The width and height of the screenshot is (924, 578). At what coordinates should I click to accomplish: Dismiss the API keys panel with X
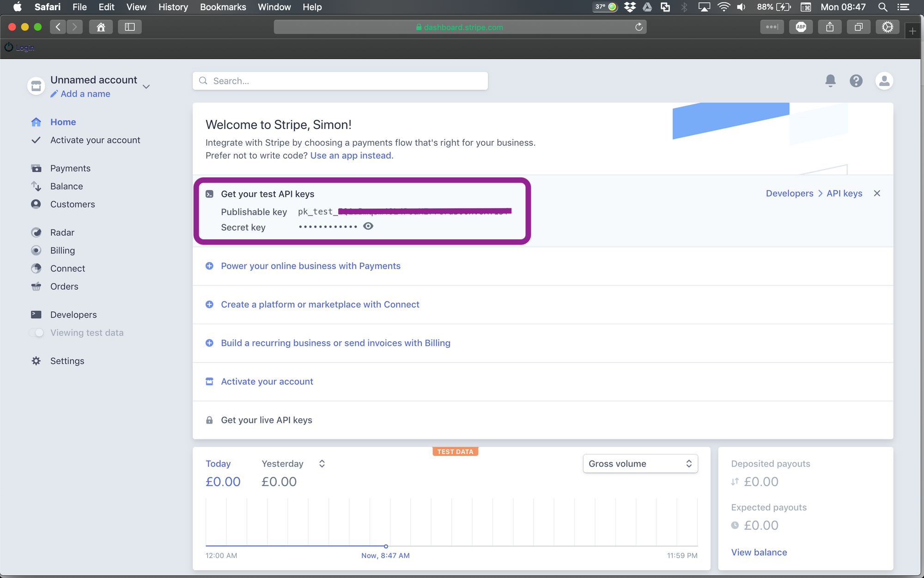877,193
